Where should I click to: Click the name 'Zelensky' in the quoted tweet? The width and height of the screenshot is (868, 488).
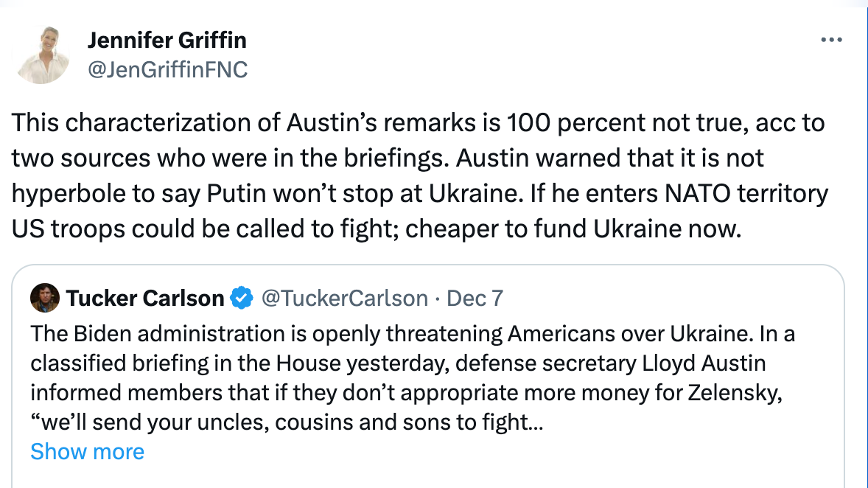(x=735, y=393)
